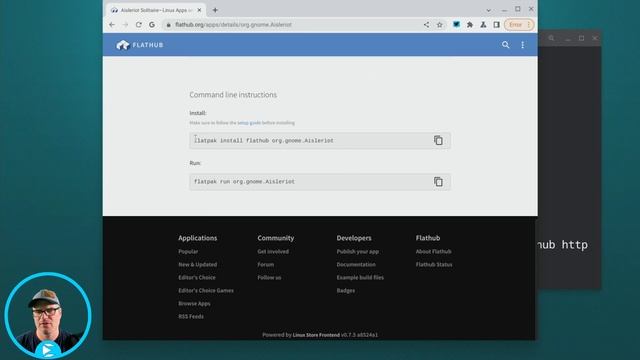The height and width of the screenshot is (360, 640).
Task: Open the extensions puzzle icon
Action: coord(470,24)
